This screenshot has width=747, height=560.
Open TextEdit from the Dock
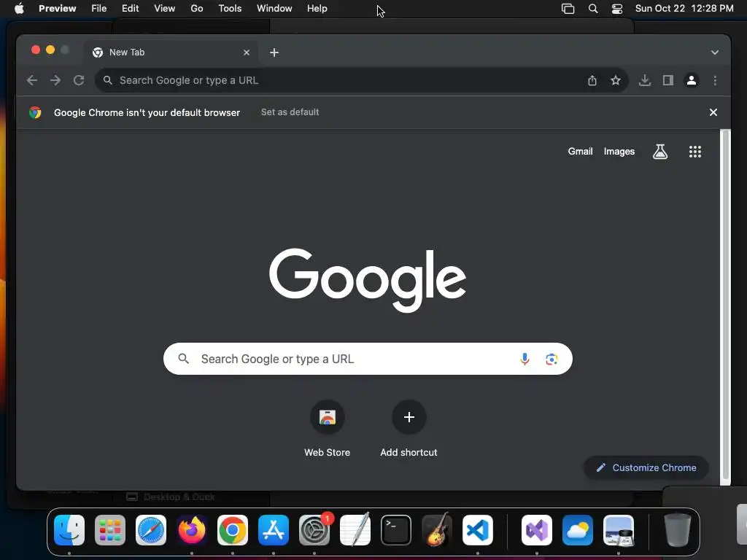355,530
